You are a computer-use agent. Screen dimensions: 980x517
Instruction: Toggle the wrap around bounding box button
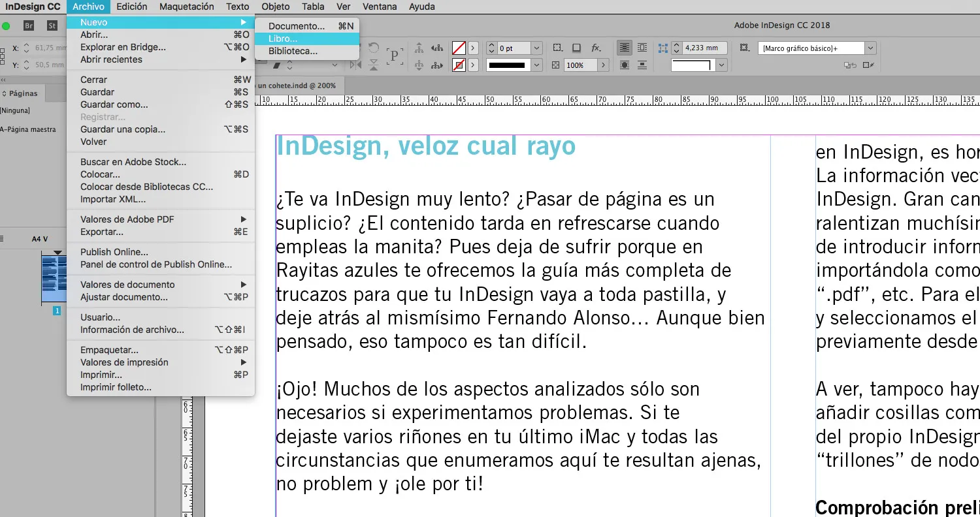click(x=642, y=48)
